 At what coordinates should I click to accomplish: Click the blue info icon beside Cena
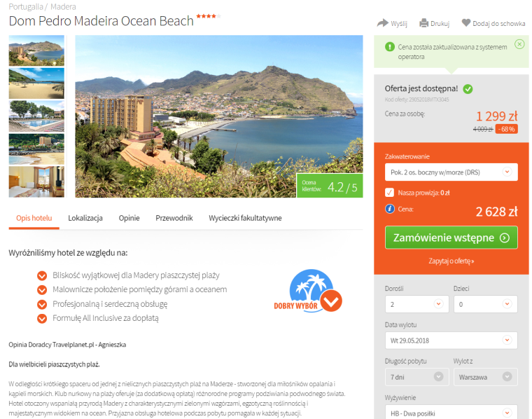coord(390,209)
